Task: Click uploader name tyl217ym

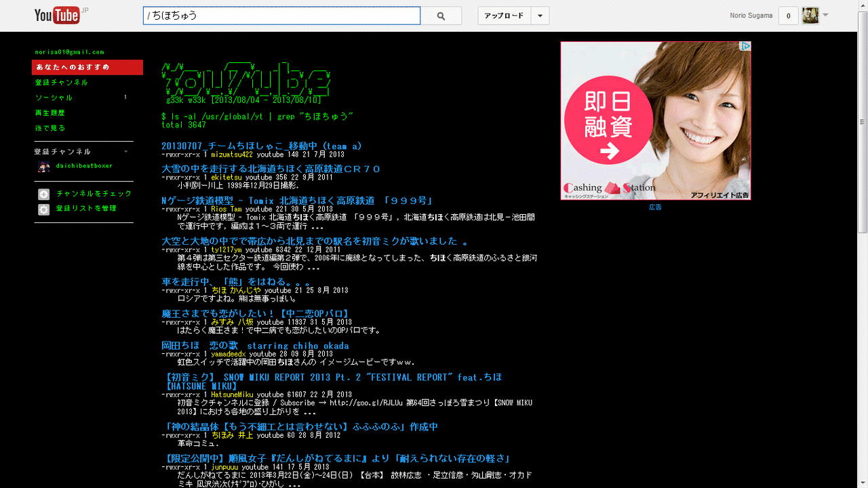Action: tap(226, 250)
